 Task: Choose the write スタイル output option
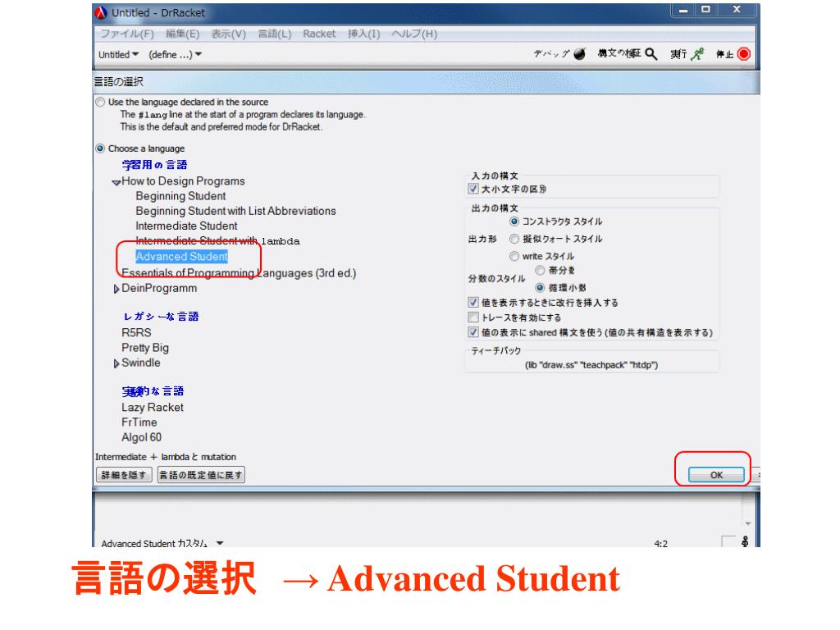[514, 256]
